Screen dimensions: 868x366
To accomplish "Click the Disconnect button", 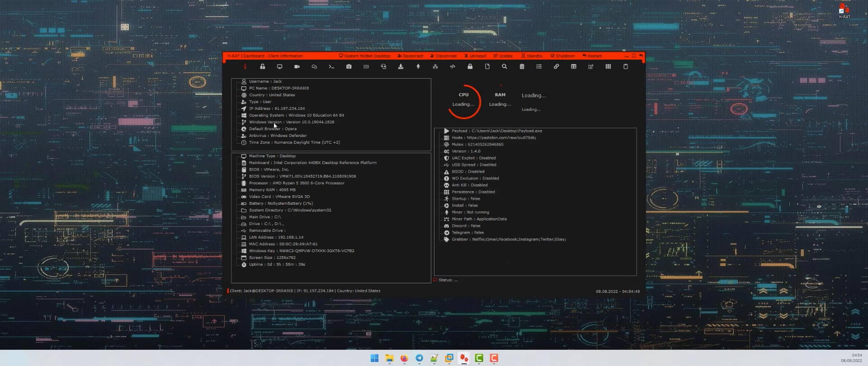I will 443,56.
